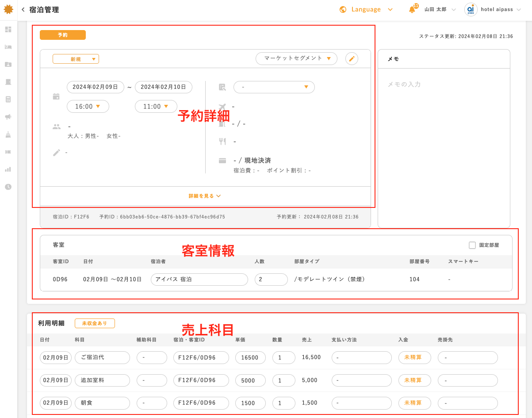Screen dimensions: 532x418
Task: Click 補助科目 field in 追加室料 row
Action: pos(152,380)
